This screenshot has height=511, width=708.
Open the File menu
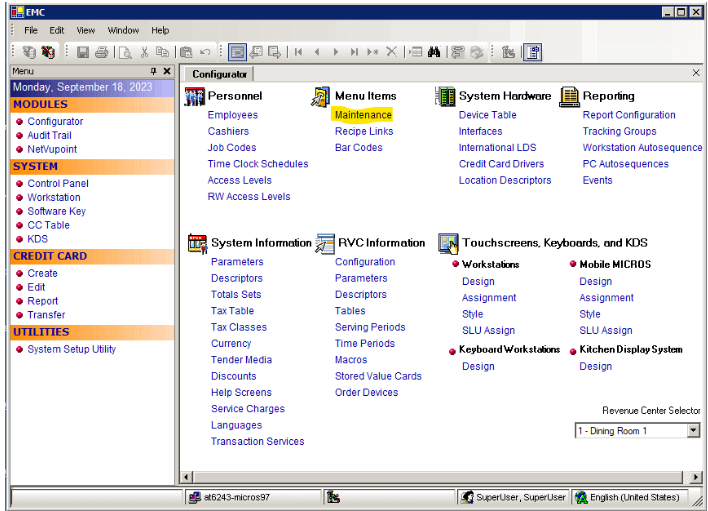[31, 31]
